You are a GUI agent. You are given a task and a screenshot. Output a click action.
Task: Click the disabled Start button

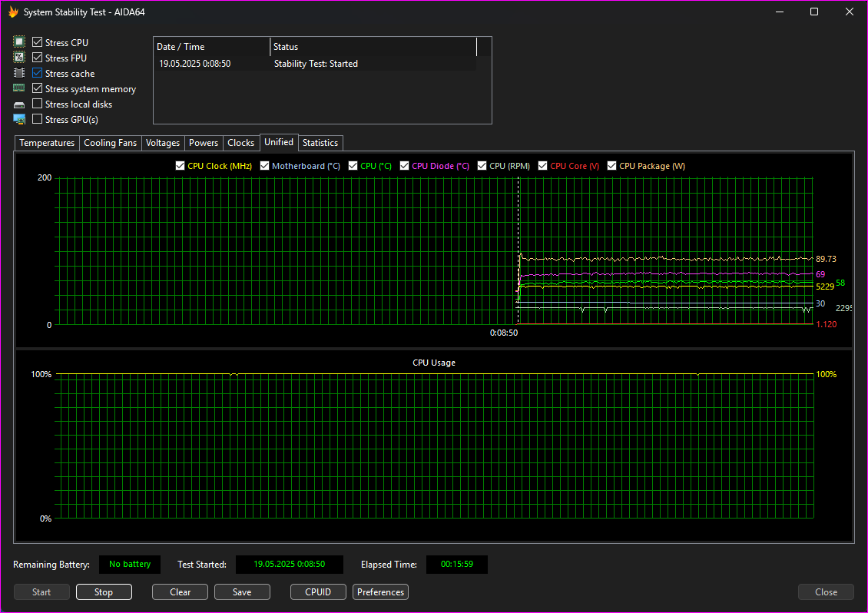click(41, 592)
